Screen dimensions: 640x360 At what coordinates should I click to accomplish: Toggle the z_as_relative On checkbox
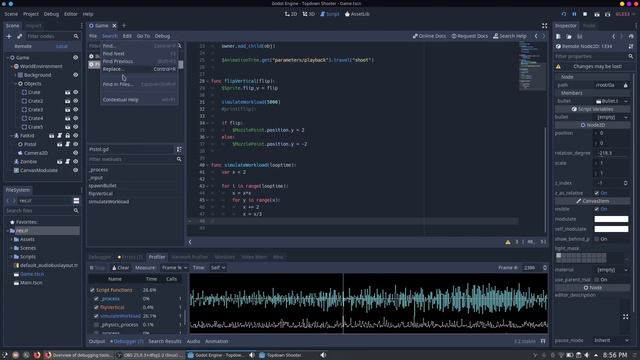click(x=597, y=193)
